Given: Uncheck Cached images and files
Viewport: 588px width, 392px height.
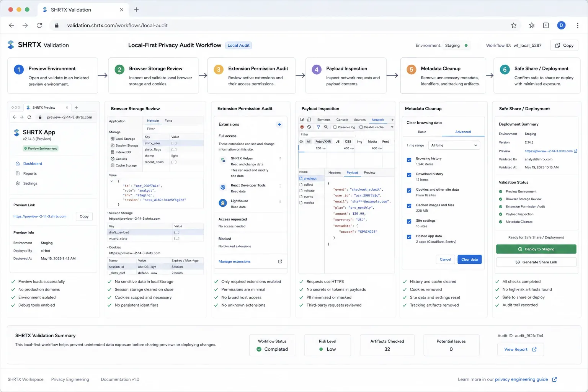Looking at the screenshot, I should click(x=409, y=206).
